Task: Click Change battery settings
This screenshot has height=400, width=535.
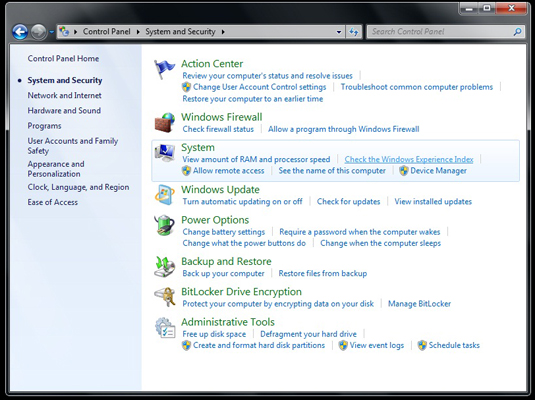Action: (x=223, y=232)
